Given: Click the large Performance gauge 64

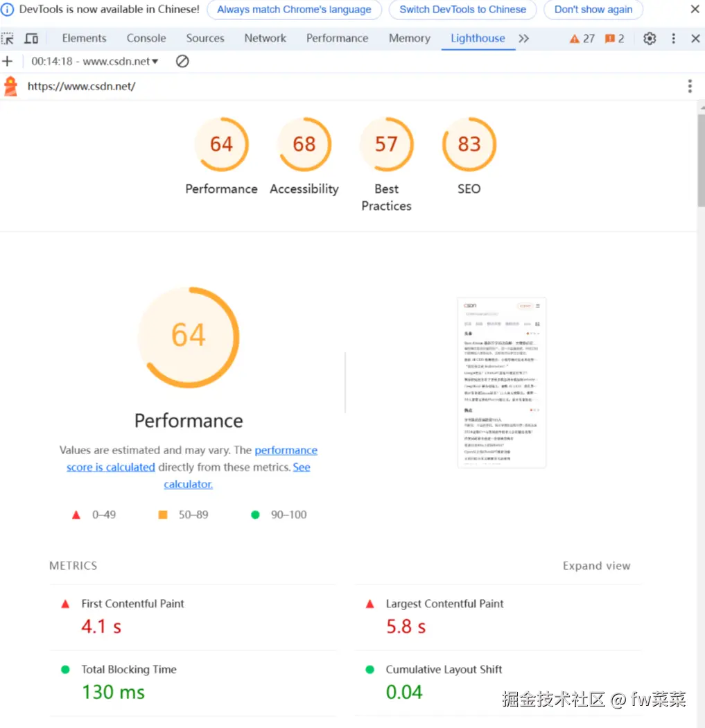Looking at the screenshot, I should coord(189,338).
